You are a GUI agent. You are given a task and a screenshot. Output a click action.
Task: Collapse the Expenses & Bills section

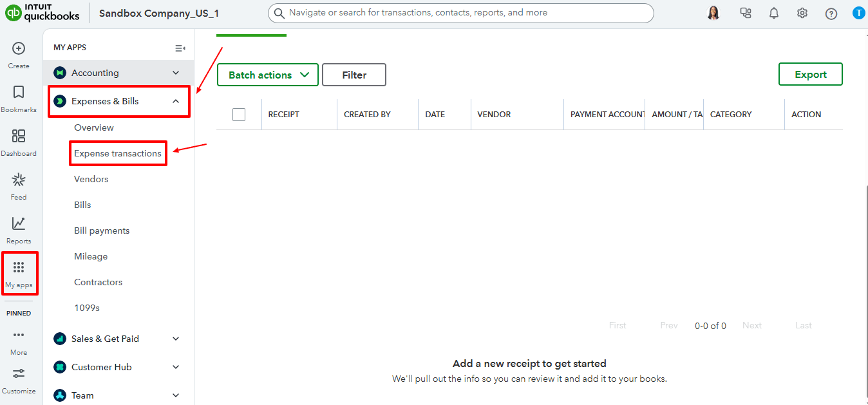(118, 101)
